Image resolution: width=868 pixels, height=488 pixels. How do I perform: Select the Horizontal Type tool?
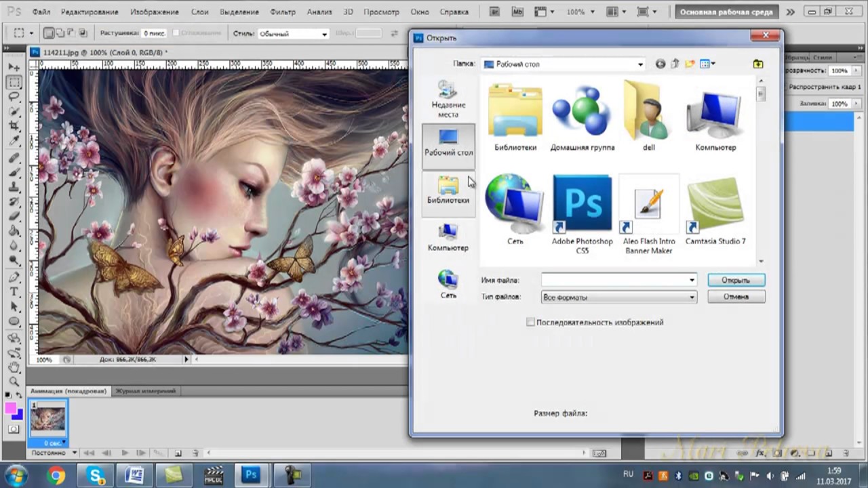pos(14,292)
